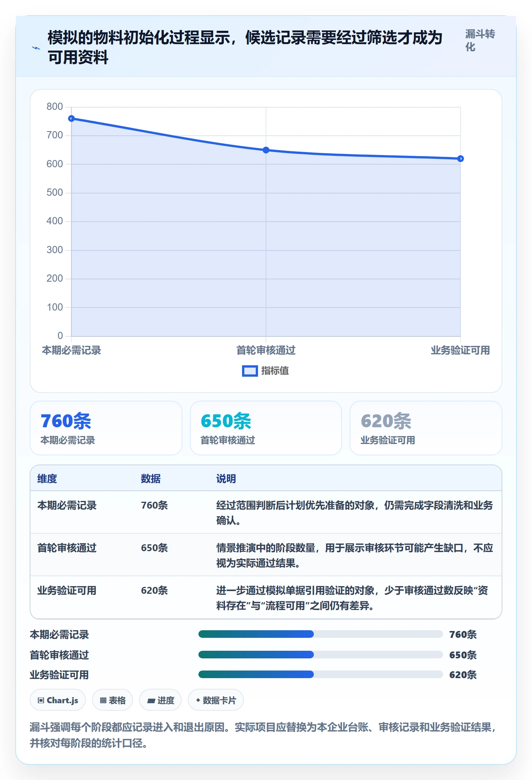Click the lightning icon beside the card title
The image size is (532, 780).
36,48
